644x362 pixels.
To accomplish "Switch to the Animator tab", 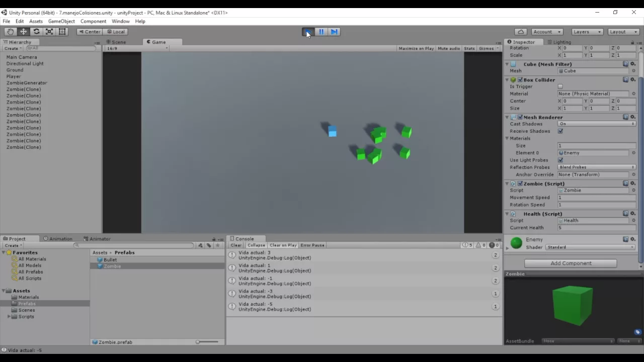I will coord(97,239).
